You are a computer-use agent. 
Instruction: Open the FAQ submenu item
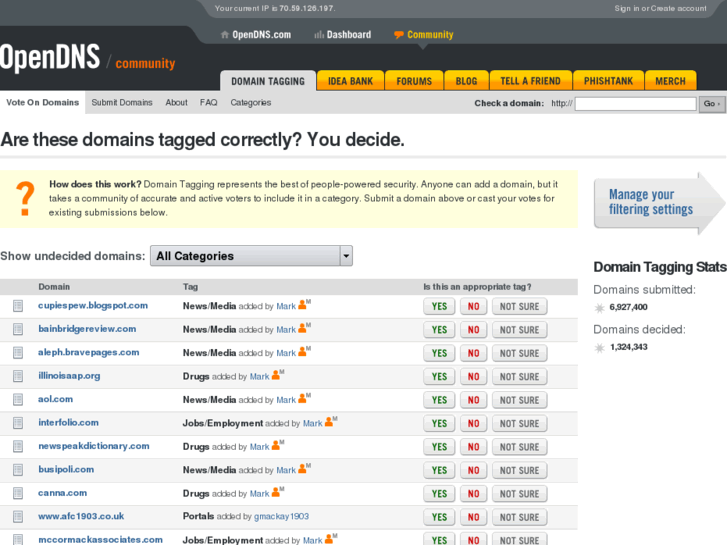(x=209, y=103)
